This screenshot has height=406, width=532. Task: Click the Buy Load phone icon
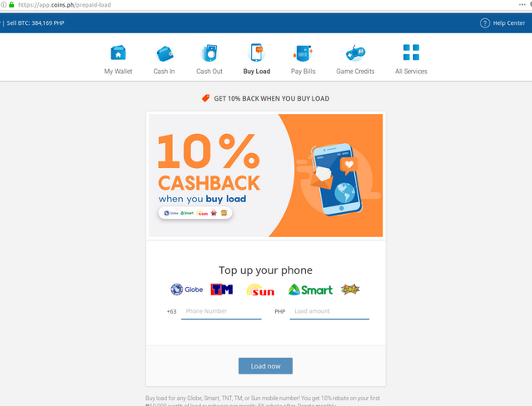tap(257, 52)
